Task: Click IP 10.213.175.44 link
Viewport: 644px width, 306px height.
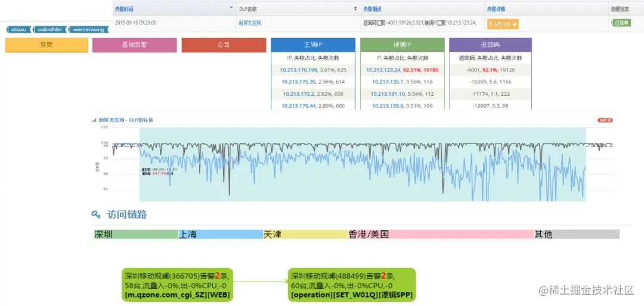Action: [299, 106]
